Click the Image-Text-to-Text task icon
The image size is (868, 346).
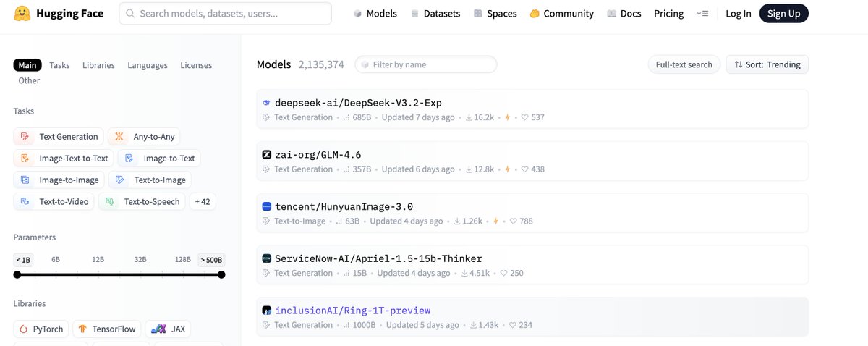(25, 159)
